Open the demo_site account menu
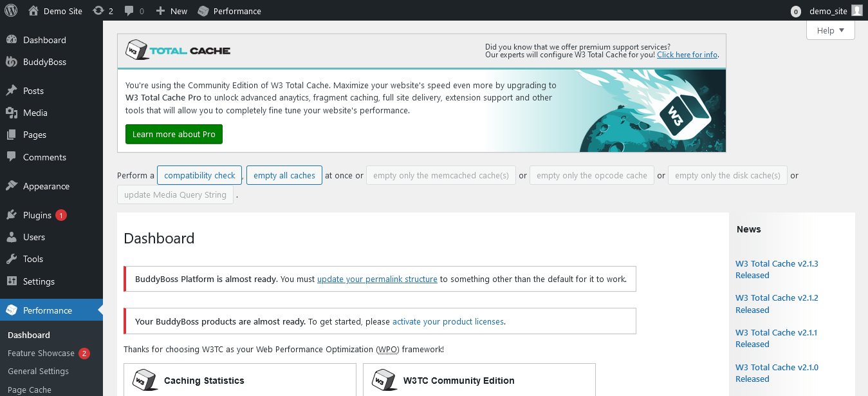The height and width of the screenshot is (396, 868). [835, 11]
